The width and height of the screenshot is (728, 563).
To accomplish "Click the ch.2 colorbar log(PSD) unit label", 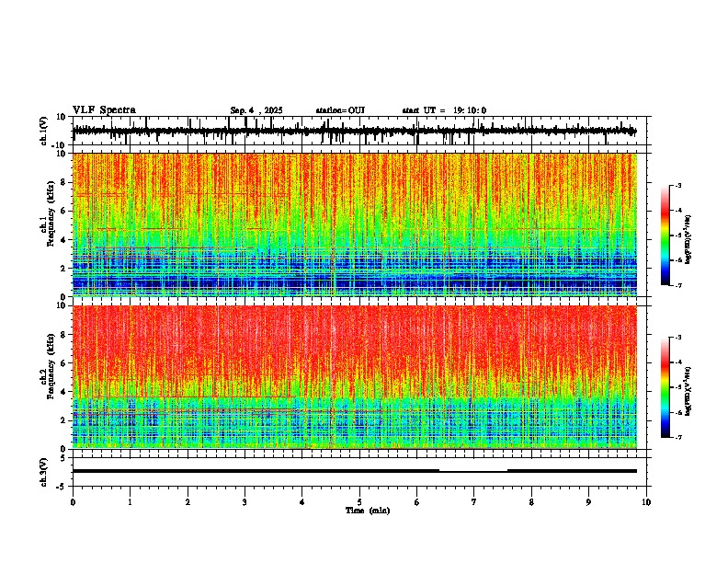I will click(688, 392).
